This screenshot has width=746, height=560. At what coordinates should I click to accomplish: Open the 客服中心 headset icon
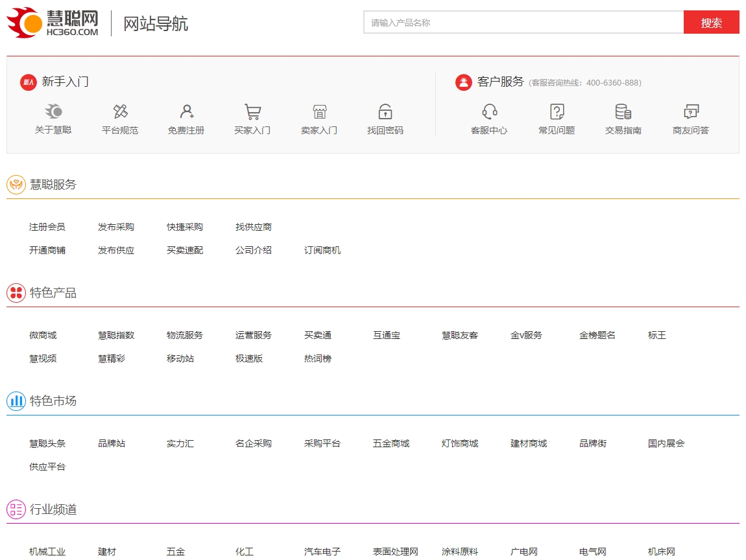click(490, 111)
